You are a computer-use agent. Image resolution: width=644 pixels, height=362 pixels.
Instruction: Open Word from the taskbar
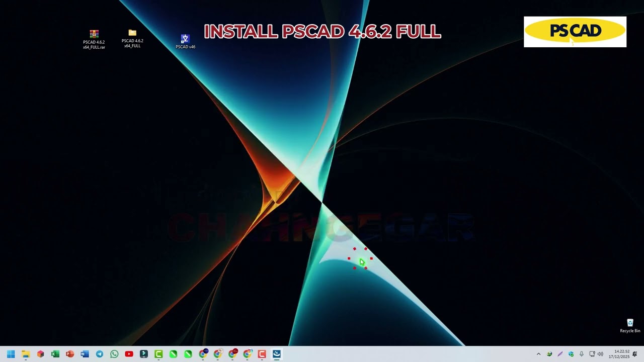[85, 354]
